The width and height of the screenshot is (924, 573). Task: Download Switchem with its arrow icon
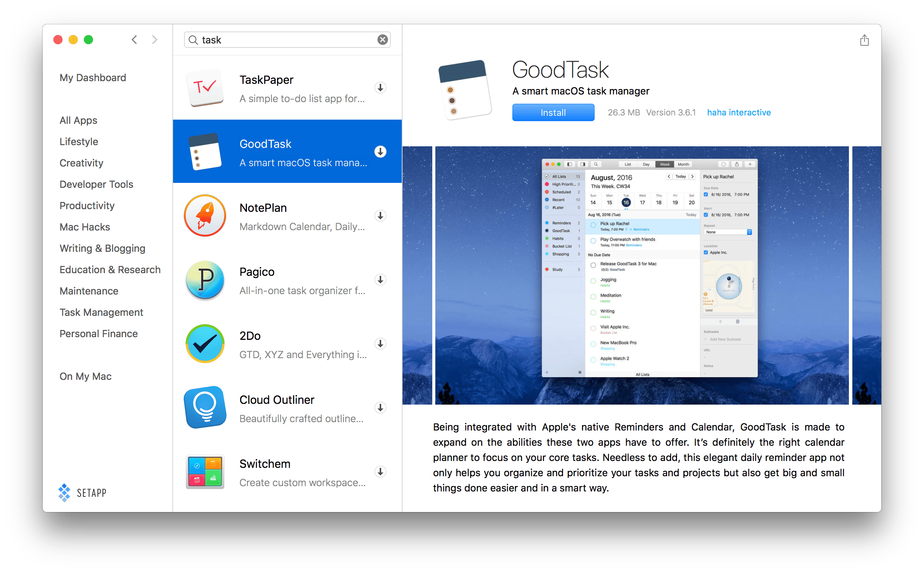(x=380, y=472)
